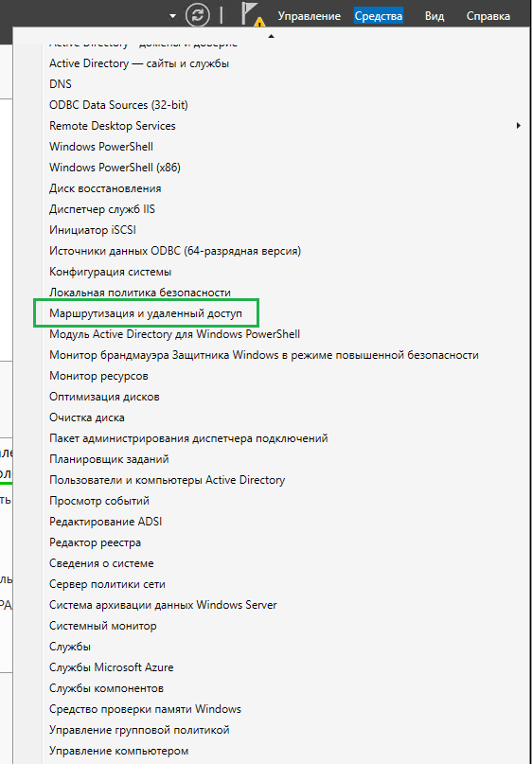Screen dimensions: 532x764
Task: Open the Управление menu
Action: click(309, 16)
